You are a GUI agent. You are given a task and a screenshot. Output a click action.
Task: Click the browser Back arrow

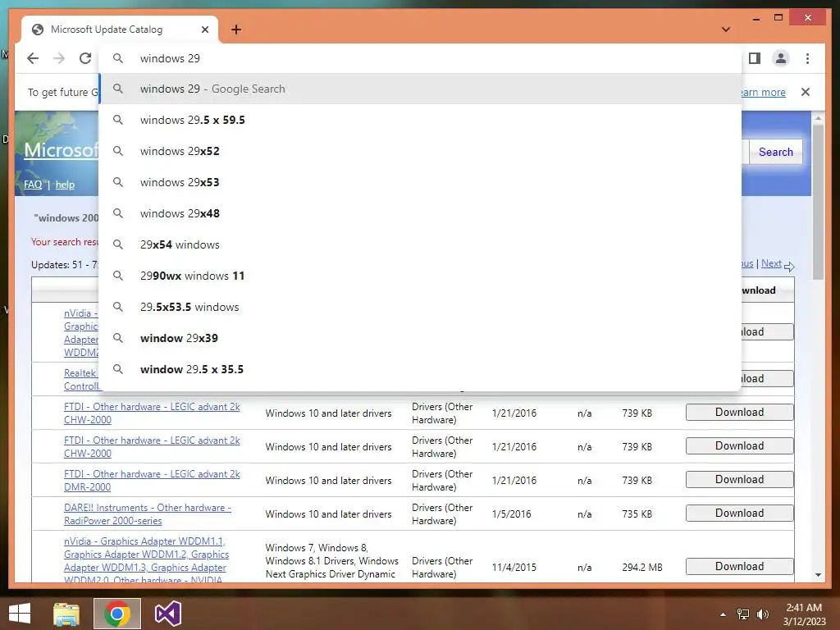click(x=33, y=58)
